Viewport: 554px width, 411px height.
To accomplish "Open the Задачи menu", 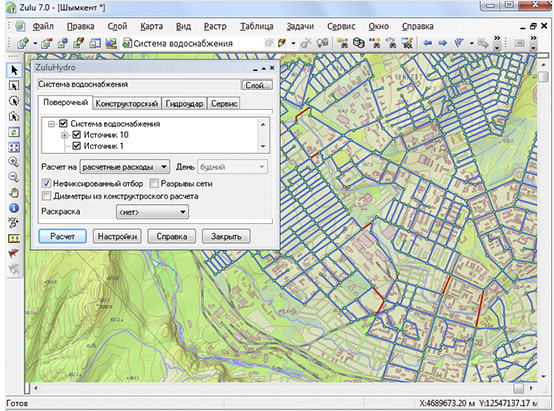I will [300, 27].
